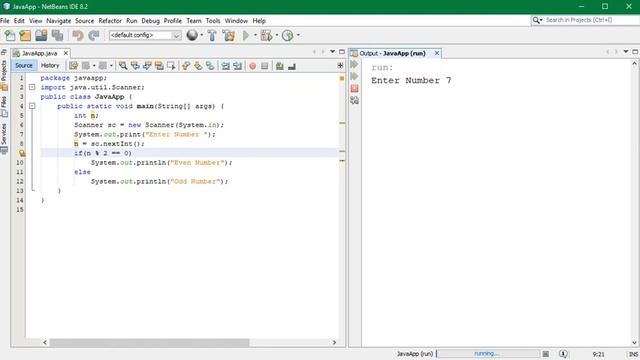Click the Debug Project toolbar icon

click(266, 36)
